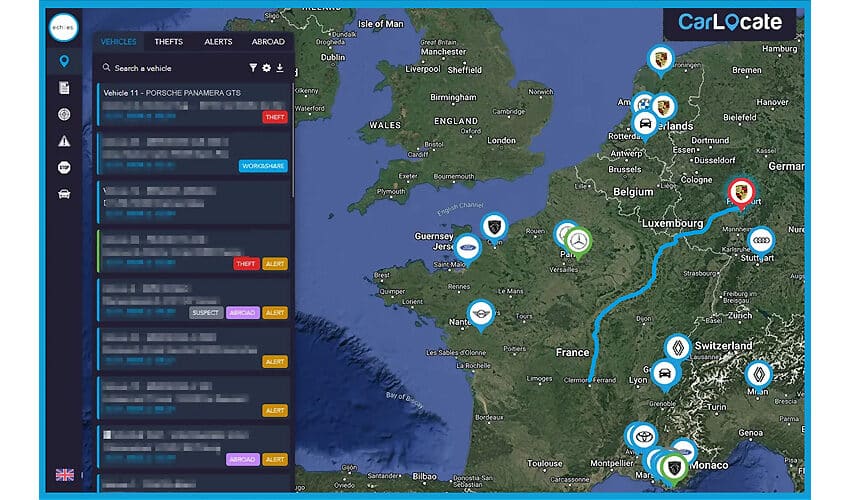The height and width of the screenshot is (500, 850).
Task: Click the WORKSHARE badge on second vehicle
Action: point(263,166)
